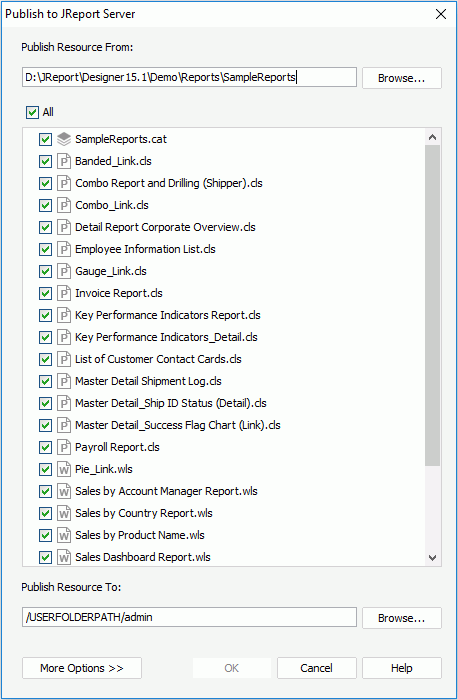Screen dimensions: 458x700
Task: Select the Combo Report and Drilling (Shipper).cls name
Action: coord(169,183)
